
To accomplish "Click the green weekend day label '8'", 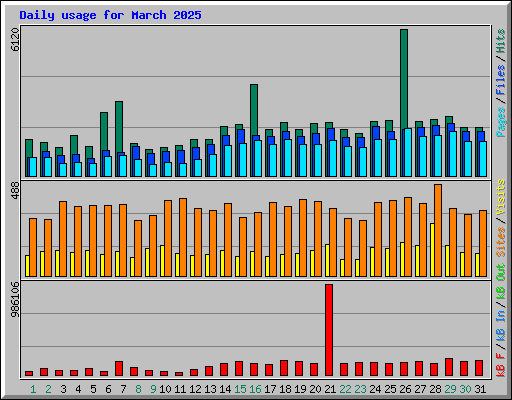I will tap(138, 389).
